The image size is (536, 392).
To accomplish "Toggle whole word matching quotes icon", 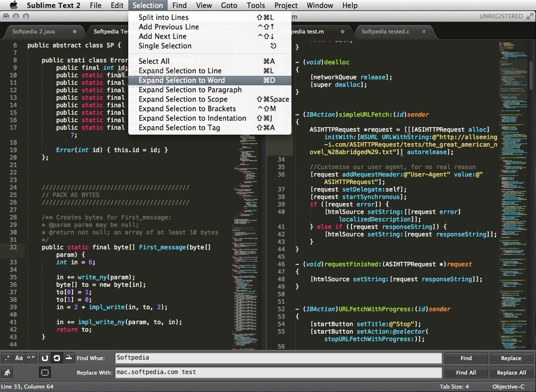I will [x=31, y=358].
